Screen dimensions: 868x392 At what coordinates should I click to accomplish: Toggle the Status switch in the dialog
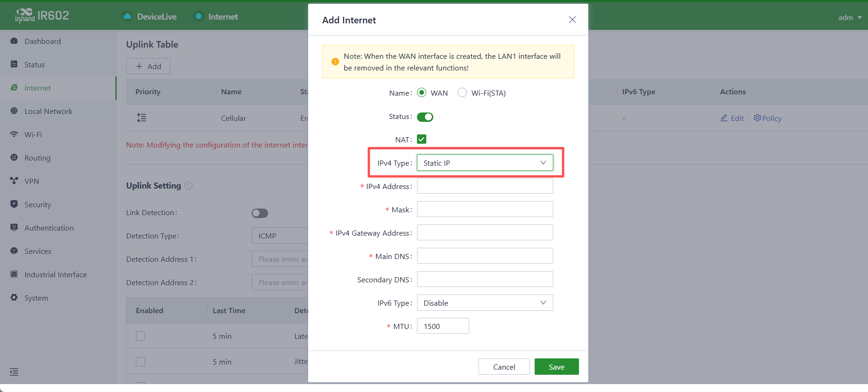tap(425, 117)
